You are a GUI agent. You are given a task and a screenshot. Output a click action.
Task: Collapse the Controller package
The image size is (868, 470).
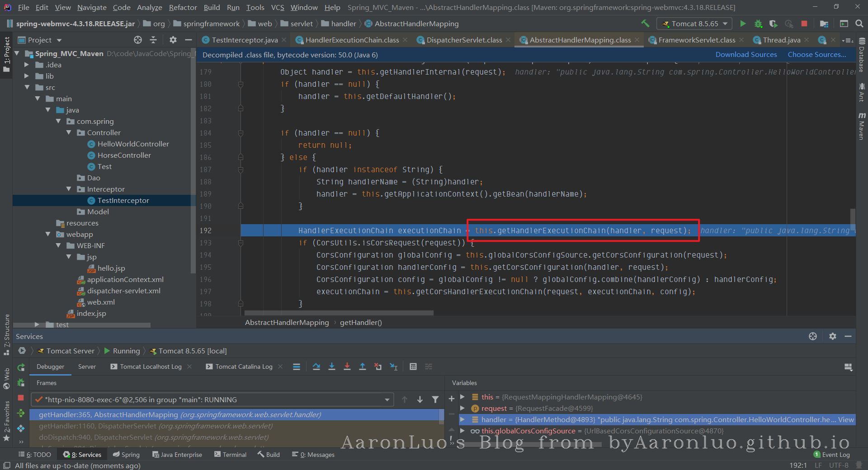click(69, 132)
